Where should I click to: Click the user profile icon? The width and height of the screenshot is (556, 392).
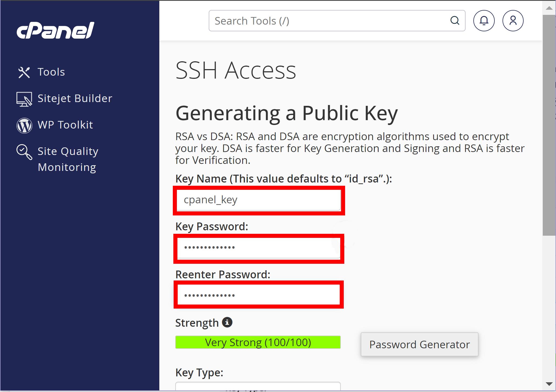pyautogui.click(x=512, y=20)
